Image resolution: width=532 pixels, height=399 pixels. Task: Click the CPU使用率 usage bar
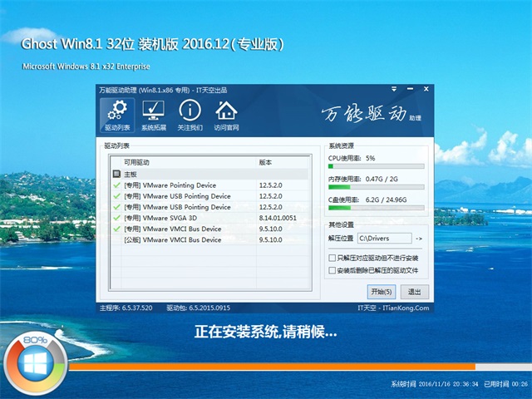(376, 167)
